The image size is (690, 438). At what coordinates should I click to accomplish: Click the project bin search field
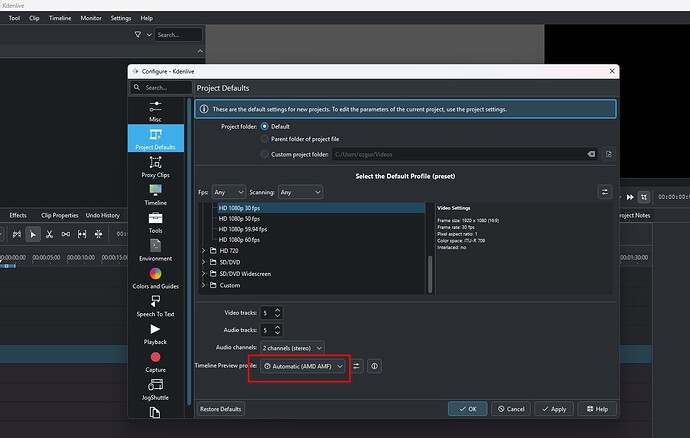point(178,35)
